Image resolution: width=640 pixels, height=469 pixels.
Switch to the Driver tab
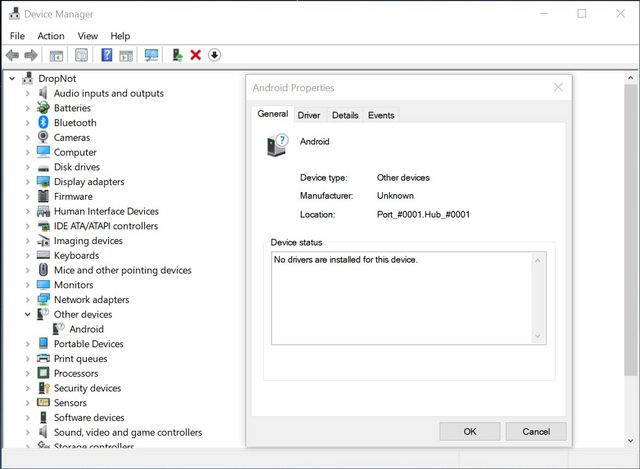(x=309, y=115)
